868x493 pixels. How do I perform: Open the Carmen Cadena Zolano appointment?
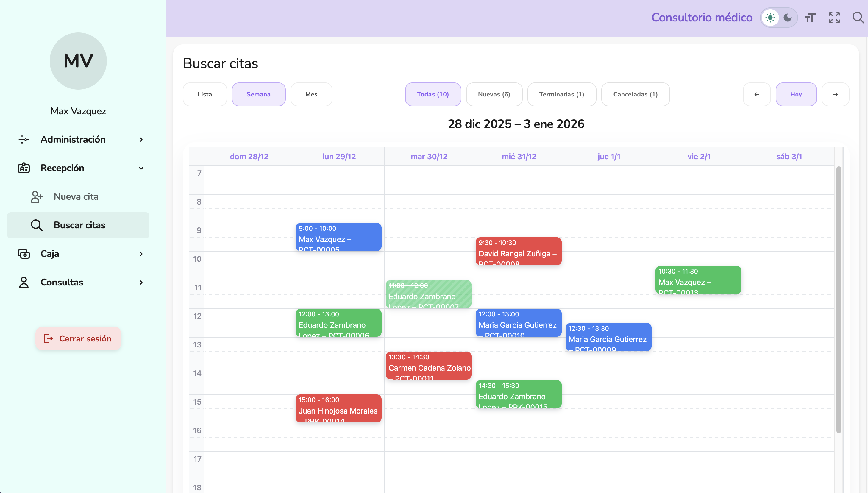tap(428, 366)
